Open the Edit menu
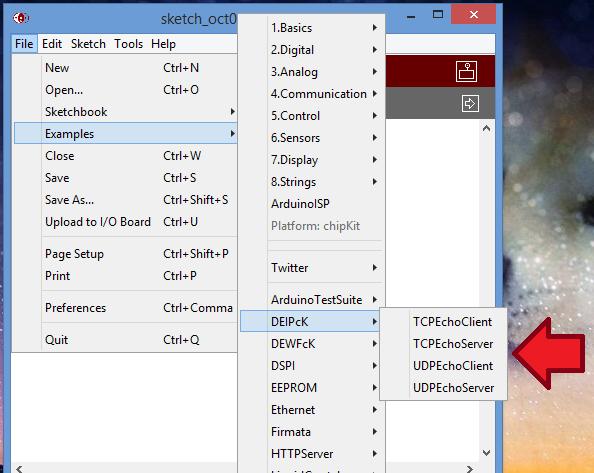This screenshot has height=473, width=594. tap(52, 44)
